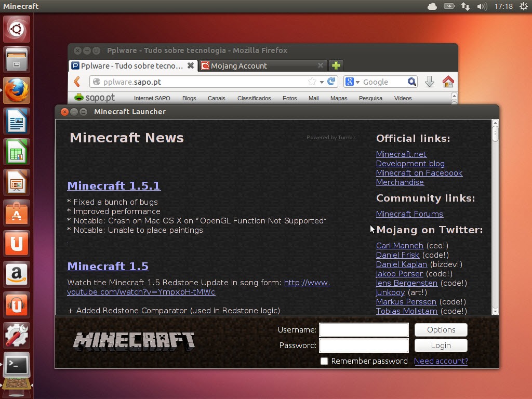Tick the Remember password checkbox
The image size is (532, 399).
(324, 361)
